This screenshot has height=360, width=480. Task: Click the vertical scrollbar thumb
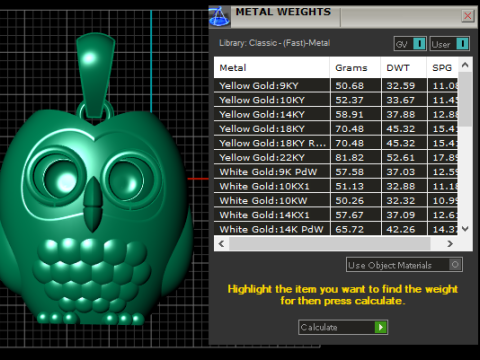(x=465, y=99)
